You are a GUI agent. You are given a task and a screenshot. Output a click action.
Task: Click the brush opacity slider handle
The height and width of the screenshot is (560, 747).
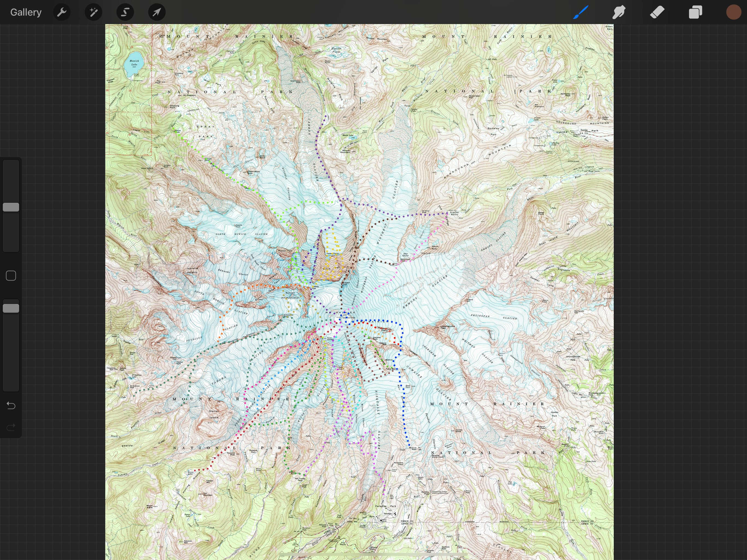point(11,308)
